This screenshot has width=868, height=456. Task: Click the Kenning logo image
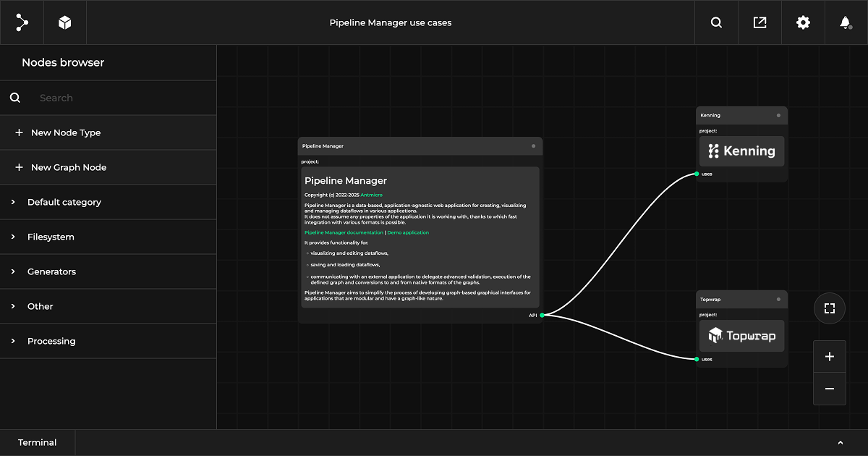(741, 151)
